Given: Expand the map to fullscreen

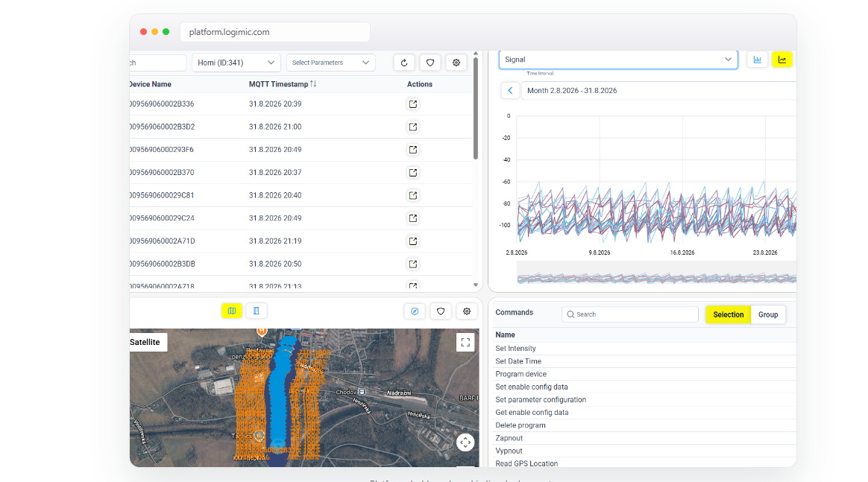Looking at the screenshot, I should click(465, 343).
